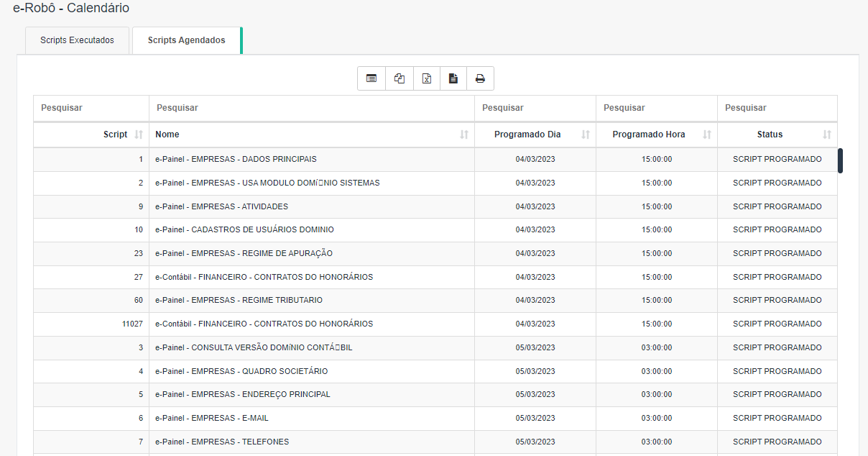Select the CONTRATOS DO HONORÁRIOS name for script 27
This screenshot has height=456, width=868.
coord(264,277)
